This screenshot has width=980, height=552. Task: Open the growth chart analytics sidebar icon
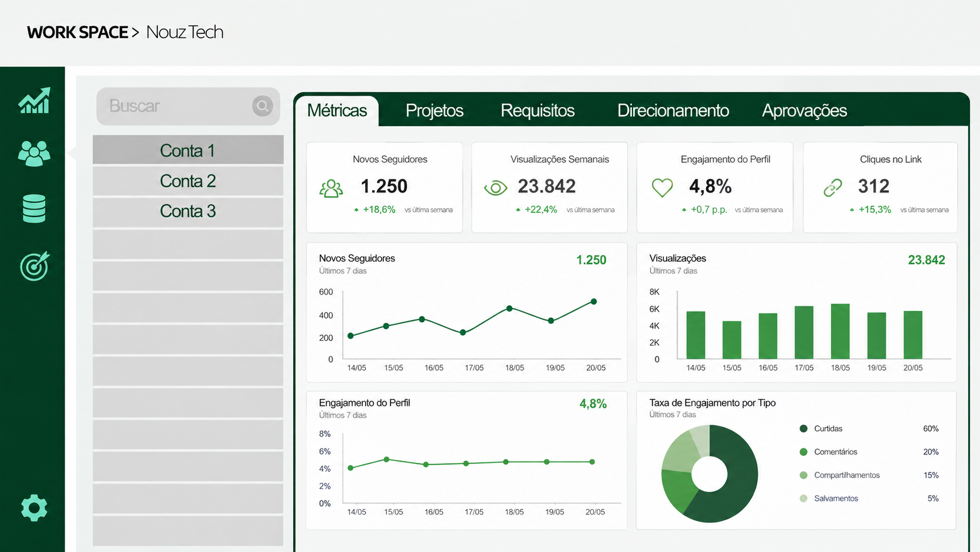pyautogui.click(x=34, y=100)
